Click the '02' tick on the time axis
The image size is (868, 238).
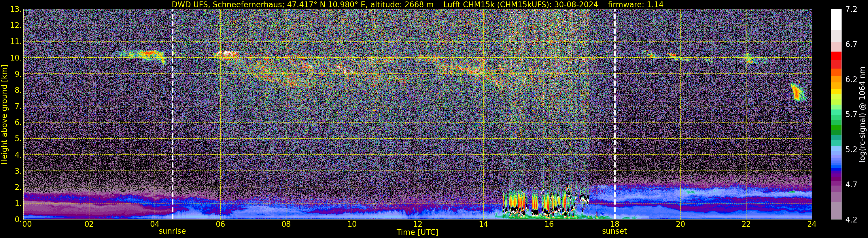click(x=89, y=224)
